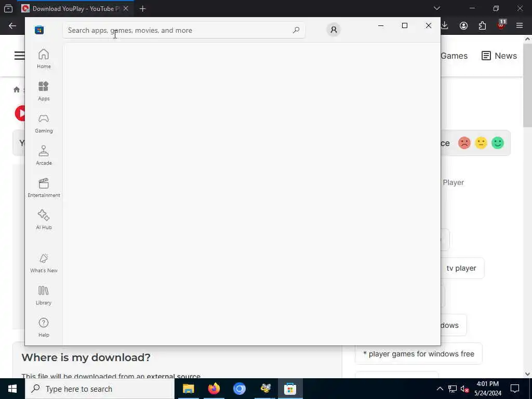The image size is (532, 399).
Task: Open Home in the Microsoft Store sidebar
Action: (x=44, y=59)
